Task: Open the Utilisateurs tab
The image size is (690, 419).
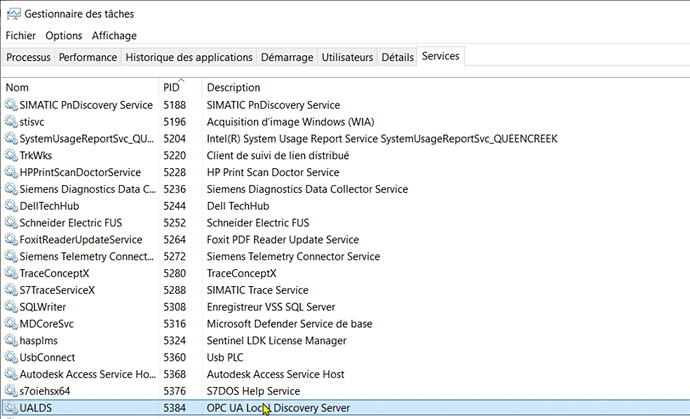Action: coord(347,57)
